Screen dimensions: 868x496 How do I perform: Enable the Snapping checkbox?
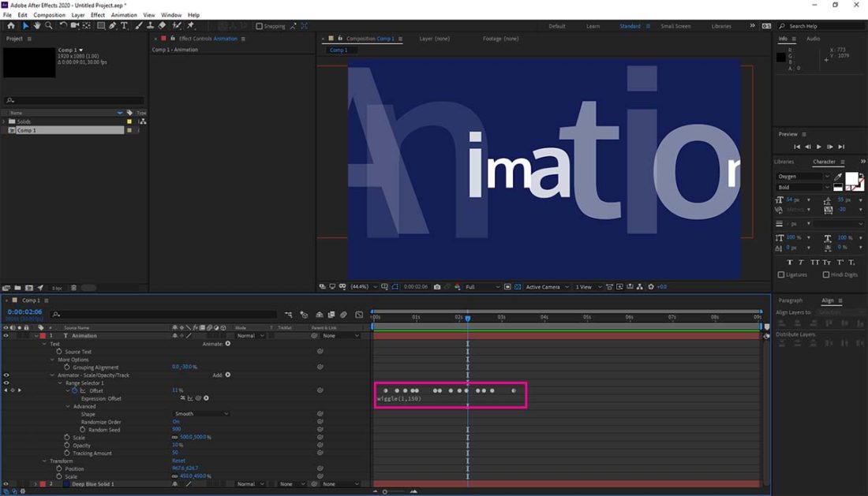[x=259, y=26]
